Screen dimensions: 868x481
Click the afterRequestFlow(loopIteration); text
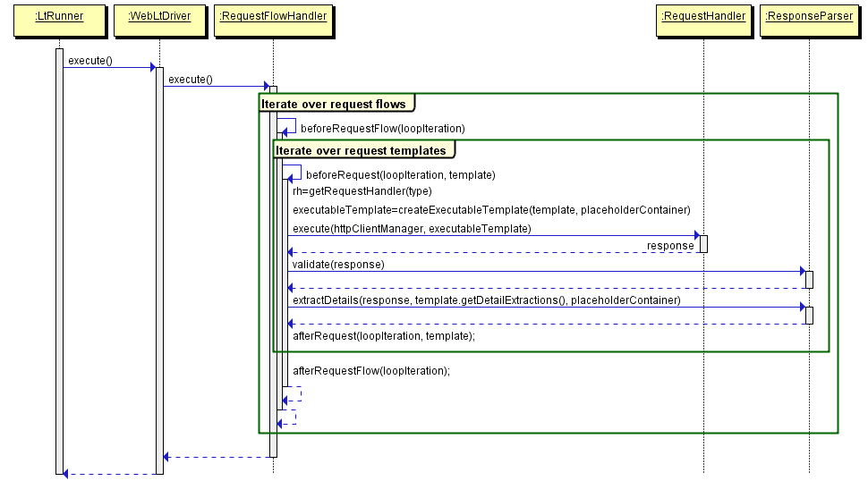pos(371,371)
